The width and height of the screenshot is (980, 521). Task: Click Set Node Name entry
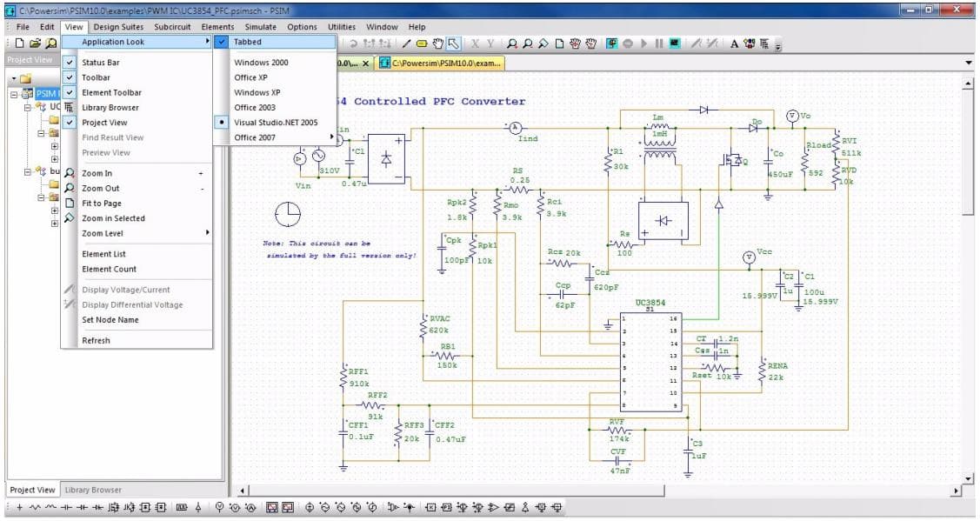[x=137, y=319]
